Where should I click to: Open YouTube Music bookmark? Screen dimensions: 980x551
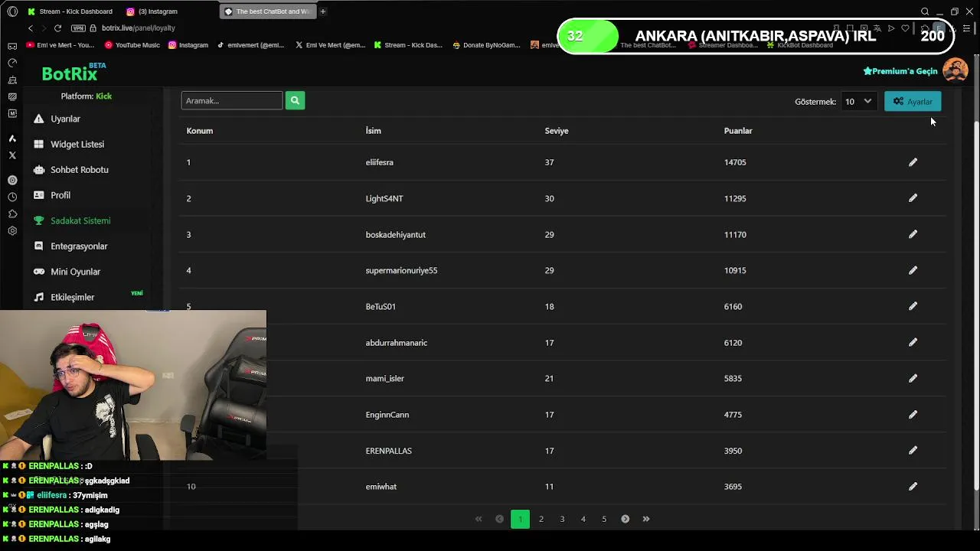pos(132,45)
